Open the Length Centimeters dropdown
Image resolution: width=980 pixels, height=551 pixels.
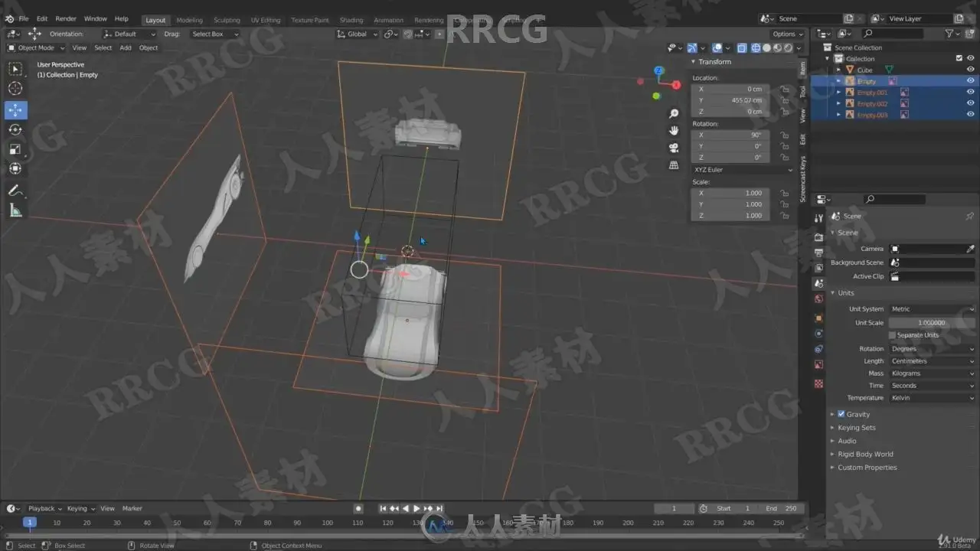click(x=933, y=361)
